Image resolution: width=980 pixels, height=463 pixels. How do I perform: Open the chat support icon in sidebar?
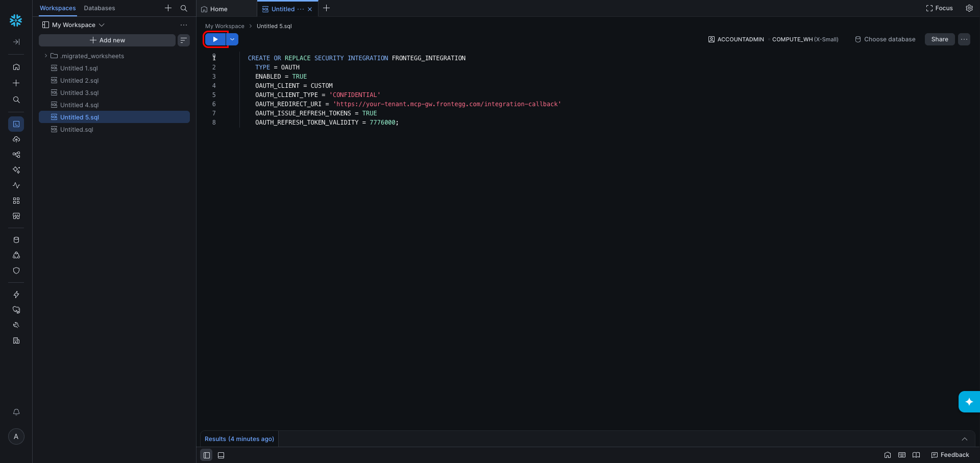[16, 310]
